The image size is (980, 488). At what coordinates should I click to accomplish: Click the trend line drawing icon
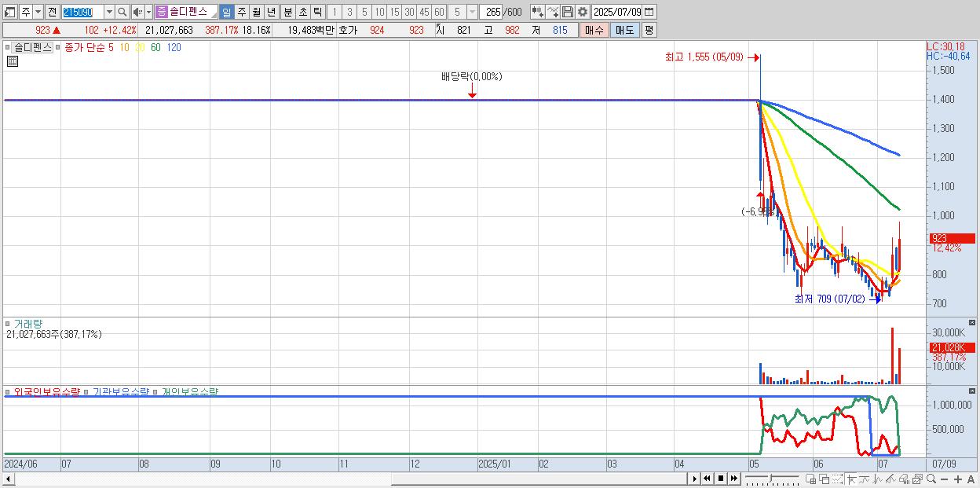point(890,479)
